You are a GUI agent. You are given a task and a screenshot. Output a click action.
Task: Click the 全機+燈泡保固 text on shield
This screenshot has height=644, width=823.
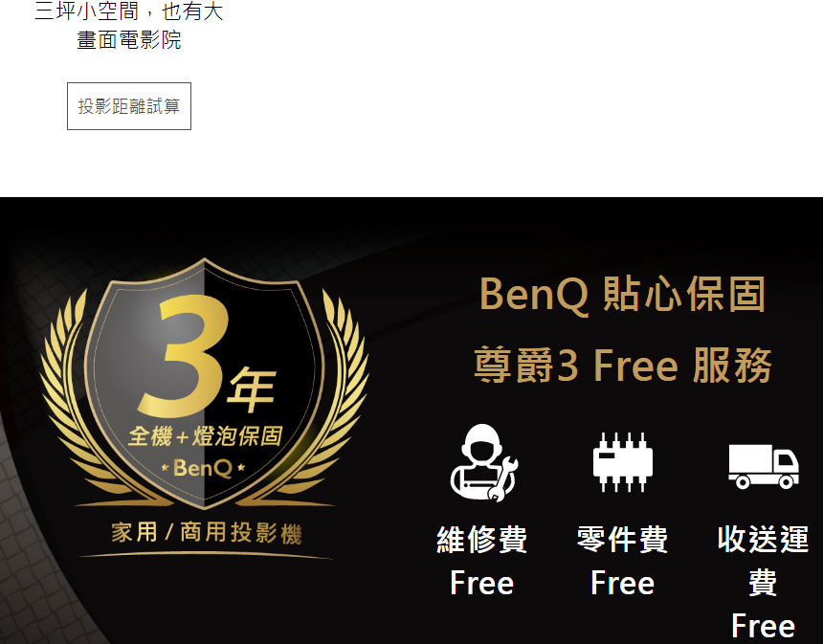[x=205, y=436]
